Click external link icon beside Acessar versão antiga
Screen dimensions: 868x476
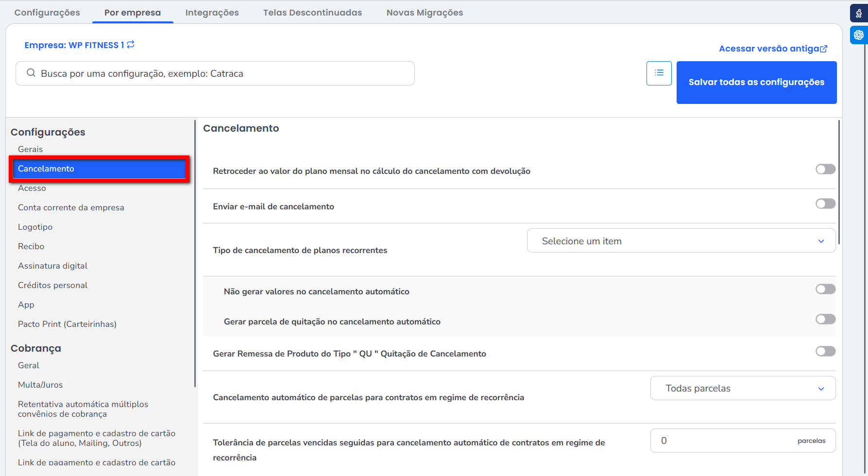[824, 49]
